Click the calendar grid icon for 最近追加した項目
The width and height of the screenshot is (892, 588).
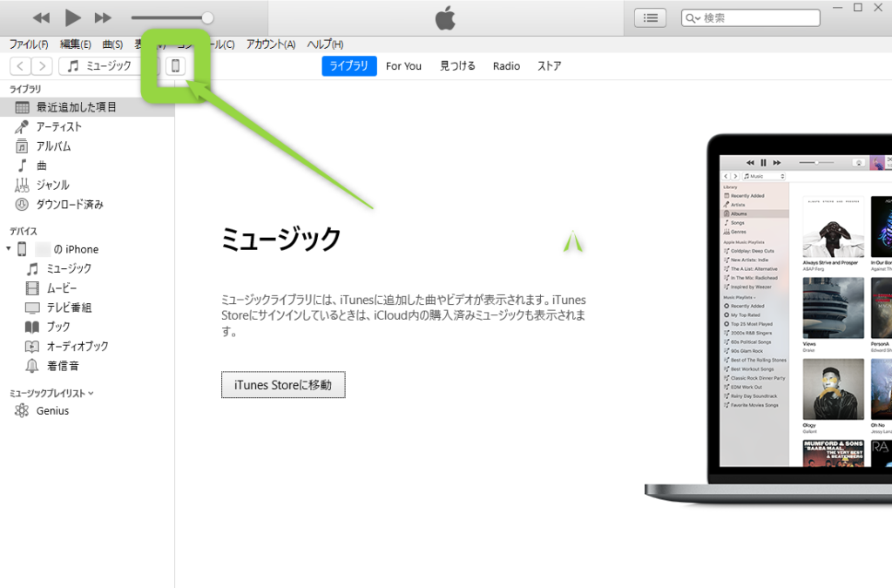(x=22, y=107)
